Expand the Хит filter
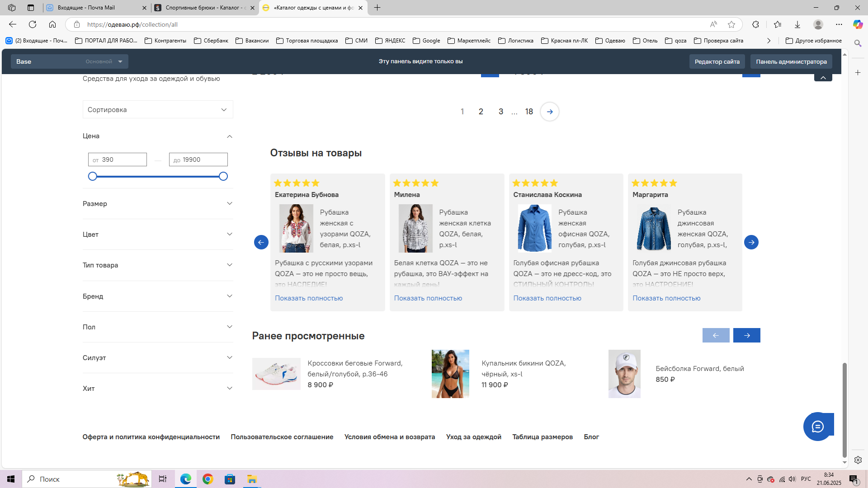Screen dimensions: 868x488 point(158,389)
